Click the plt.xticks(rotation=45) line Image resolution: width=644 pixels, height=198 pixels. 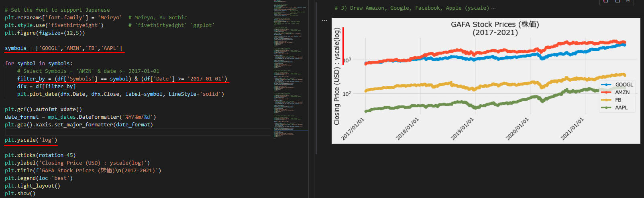(x=40, y=155)
